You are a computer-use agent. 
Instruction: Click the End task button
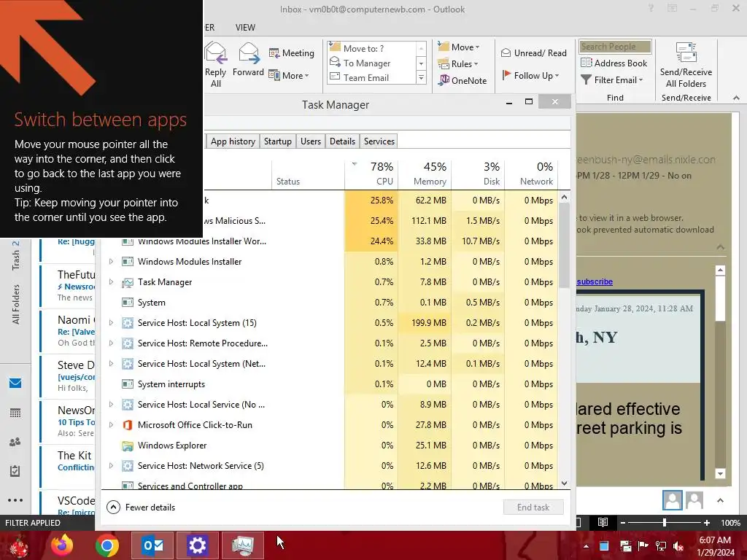(533, 507)
